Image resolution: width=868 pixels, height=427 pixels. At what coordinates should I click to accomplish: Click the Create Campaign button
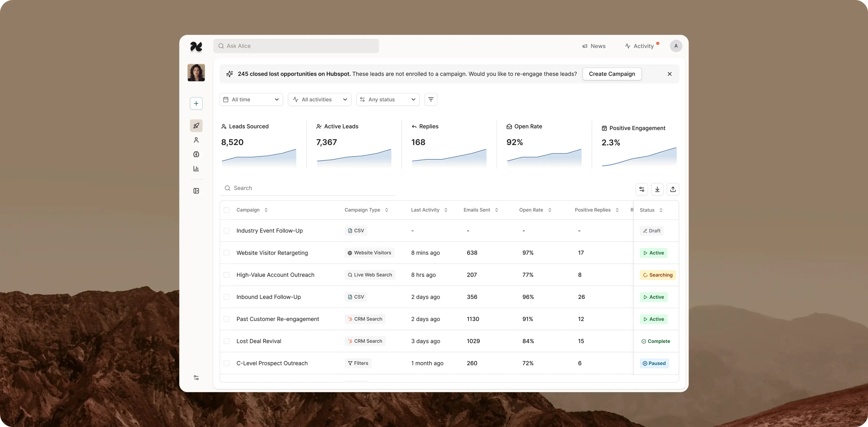coord(612,74)
